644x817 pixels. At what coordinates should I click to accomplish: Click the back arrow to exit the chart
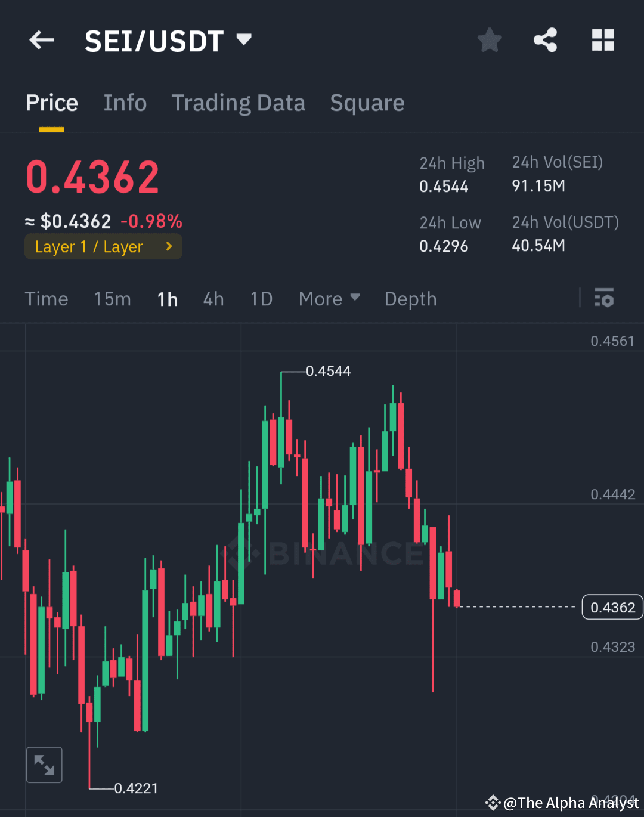41,40
